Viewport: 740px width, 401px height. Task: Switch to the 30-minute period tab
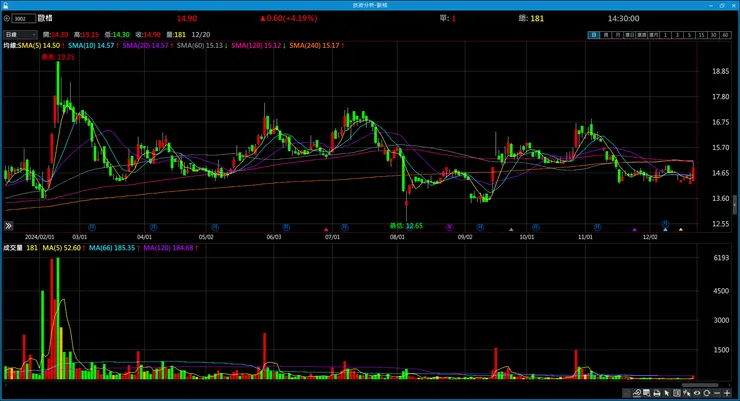[713, 35]
